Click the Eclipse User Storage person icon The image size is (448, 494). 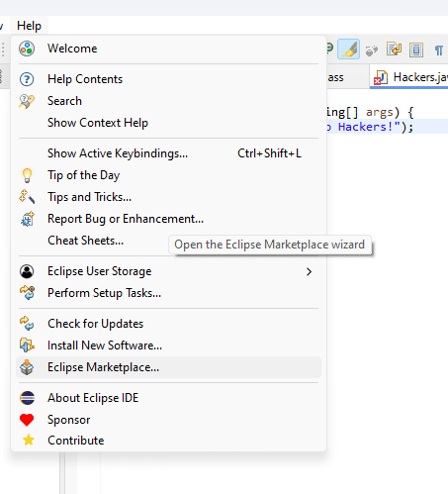[x=27, y=271]
